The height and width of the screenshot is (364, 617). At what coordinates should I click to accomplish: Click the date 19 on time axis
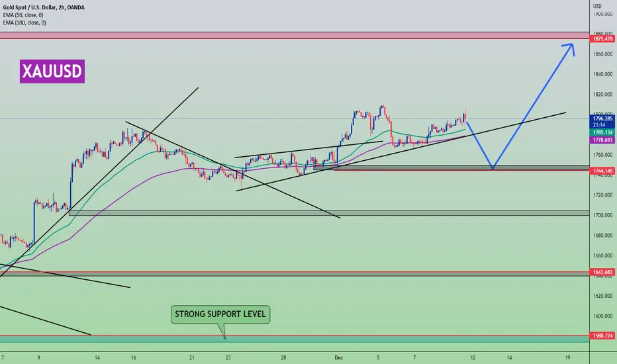(567, 357)
